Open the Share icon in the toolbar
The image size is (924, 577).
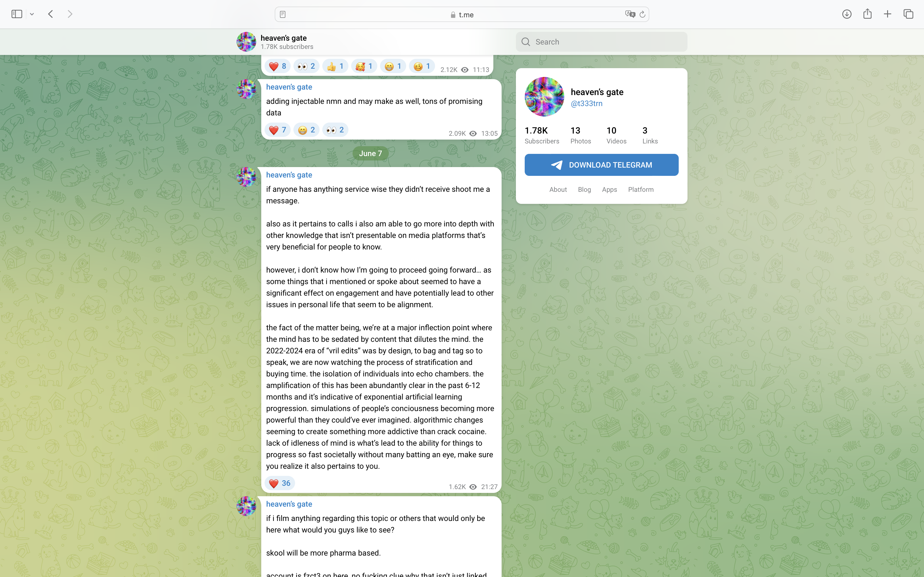point(867,14)
